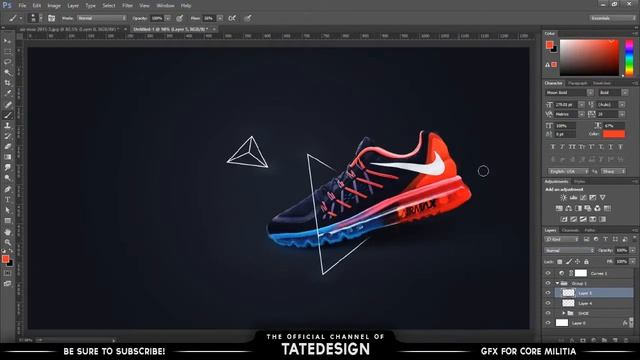Hide the Group 1 layer group
This screenshot has width=640, height=360.
coord(548,283)
